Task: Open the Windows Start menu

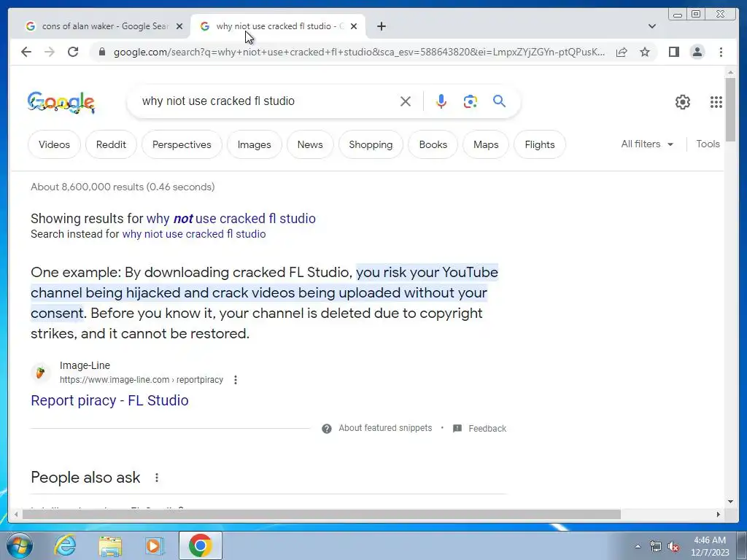Action: pos(19,545)
